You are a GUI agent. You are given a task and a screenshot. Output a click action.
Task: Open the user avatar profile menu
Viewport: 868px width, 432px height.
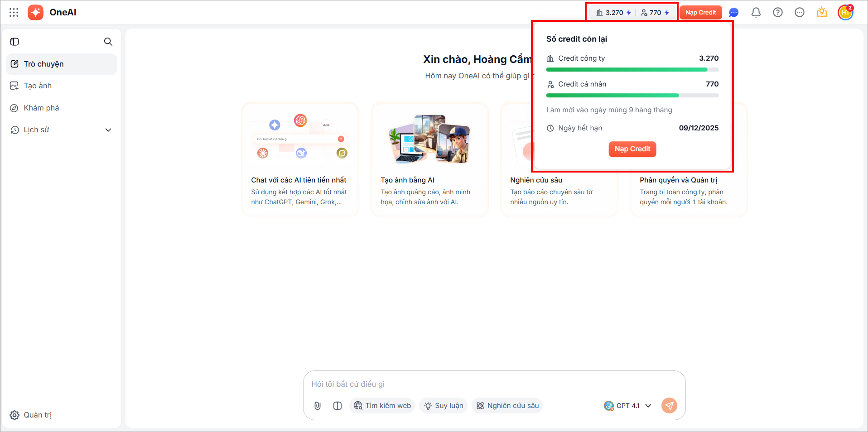(x=845, y=13)
